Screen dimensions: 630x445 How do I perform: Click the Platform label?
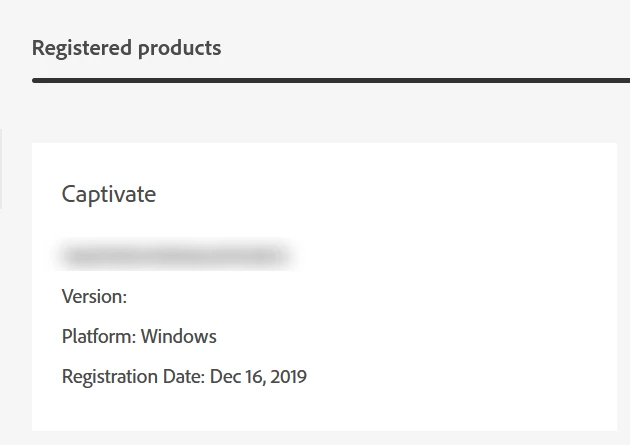tap(99, 336)
